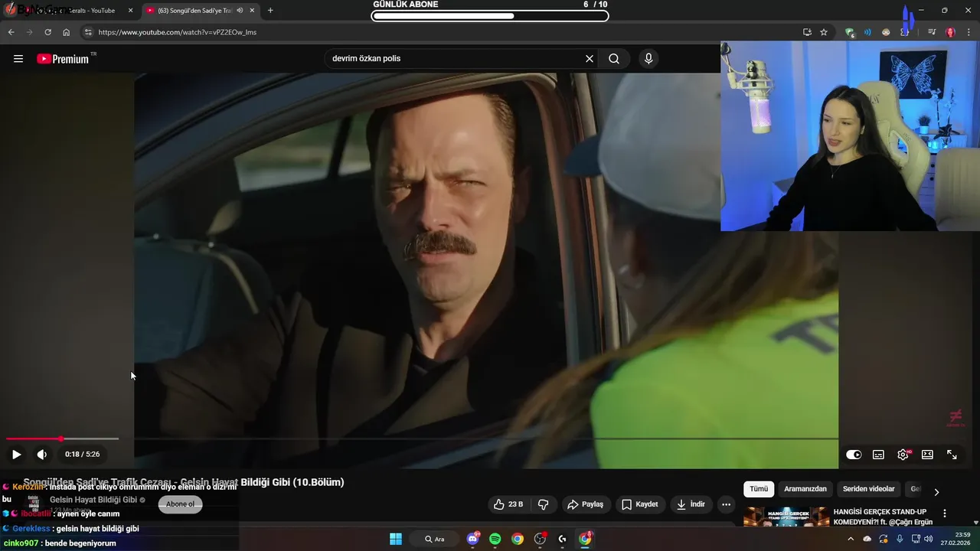Open Spotify from the taskbar
The width and height of the screenshot is (980, 551).
pyautogui.click(x=495, y=539)
